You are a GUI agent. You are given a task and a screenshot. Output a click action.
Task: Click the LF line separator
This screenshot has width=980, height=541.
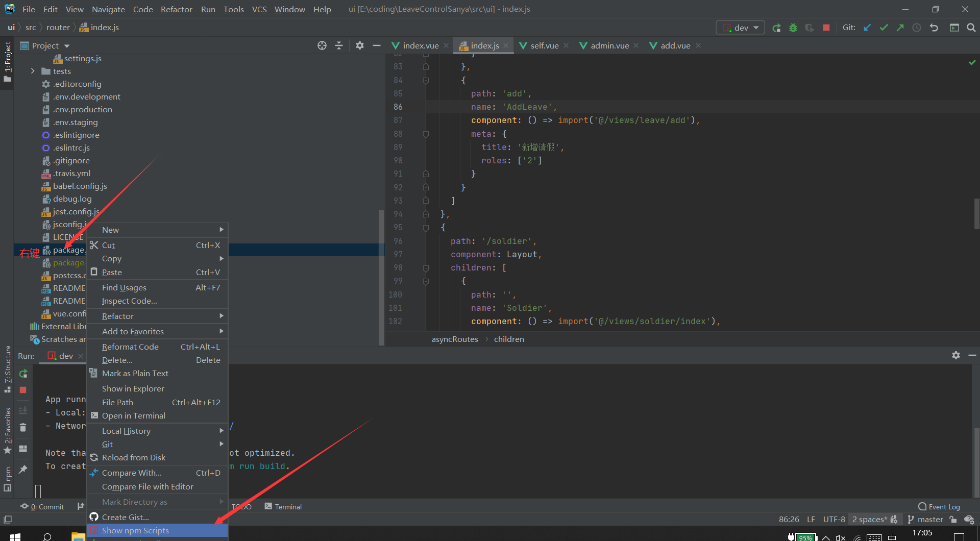point(811,519)
